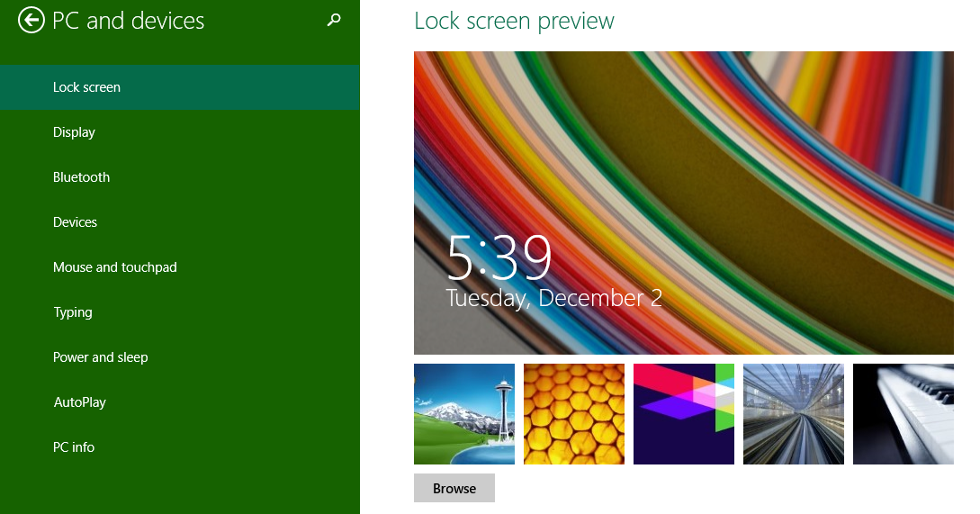Image resolution: width=980 pixels, height=514 pixels.
Task: Click the PC and devices title
Action: (x=128, y=21)
